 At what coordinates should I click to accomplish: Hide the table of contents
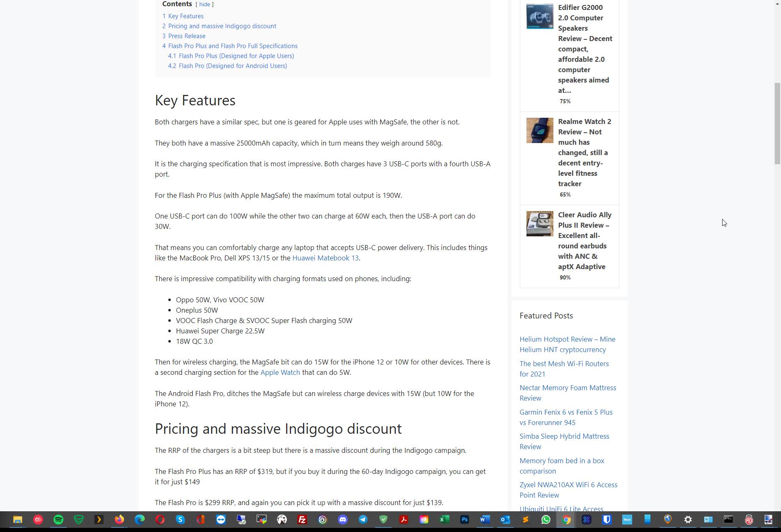tap(204, 4)
